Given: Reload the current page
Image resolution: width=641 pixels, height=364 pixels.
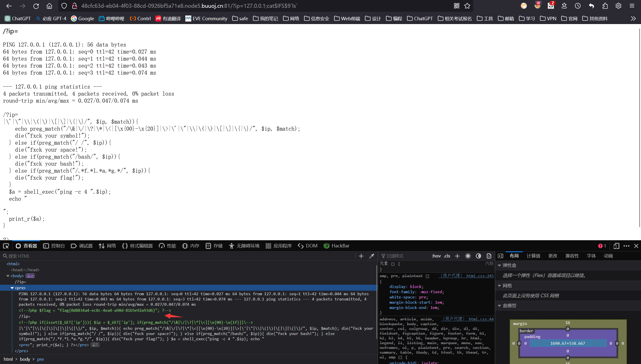Looking at the screenshot, I should (x=36, y=6).
